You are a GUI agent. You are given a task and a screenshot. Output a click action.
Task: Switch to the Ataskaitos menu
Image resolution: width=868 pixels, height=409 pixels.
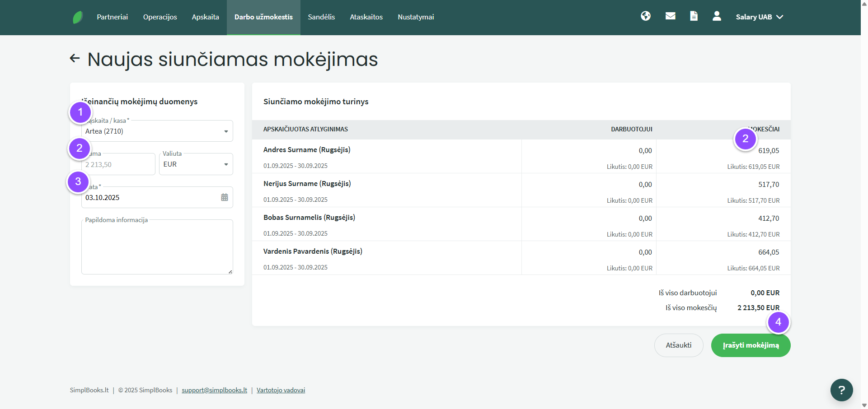[x=366, y=17]
